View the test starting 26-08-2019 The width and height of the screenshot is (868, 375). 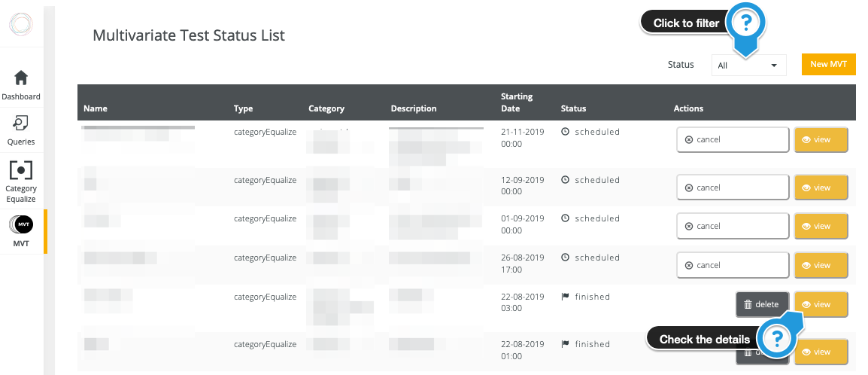tap(821, 265)
